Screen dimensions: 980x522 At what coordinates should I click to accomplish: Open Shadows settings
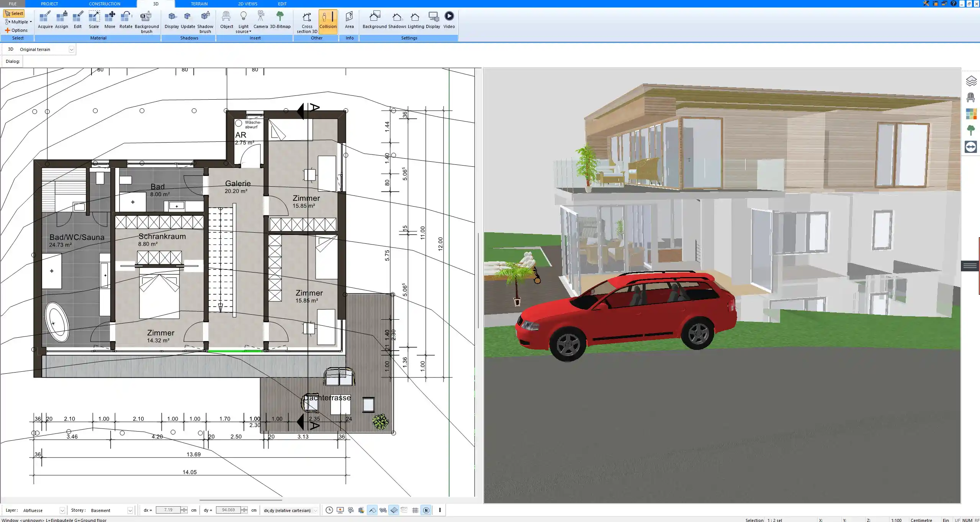point(397,20)
